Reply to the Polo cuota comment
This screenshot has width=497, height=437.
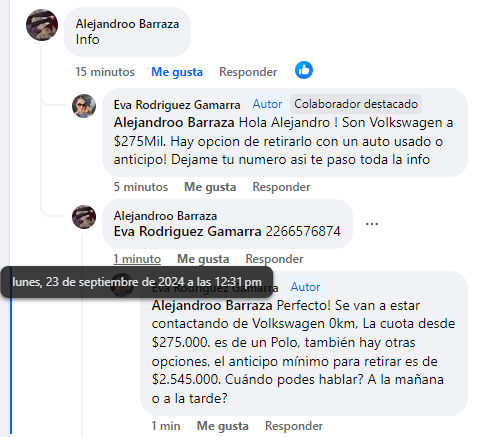coord(294,426)
